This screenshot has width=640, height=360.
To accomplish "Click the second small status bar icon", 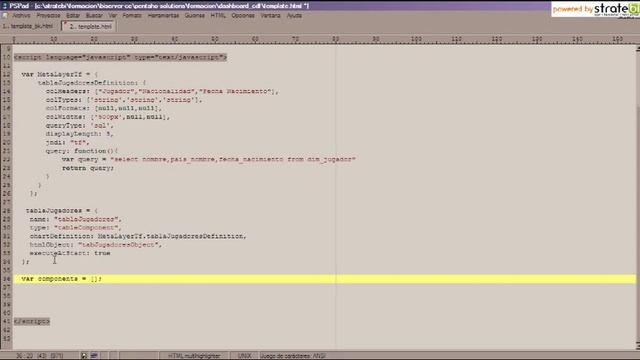I will tap(94, 356).
